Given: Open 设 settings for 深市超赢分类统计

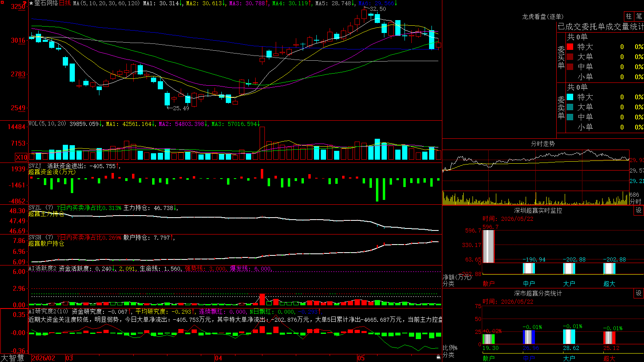Looking at the screenshot, I should [639, 293].
